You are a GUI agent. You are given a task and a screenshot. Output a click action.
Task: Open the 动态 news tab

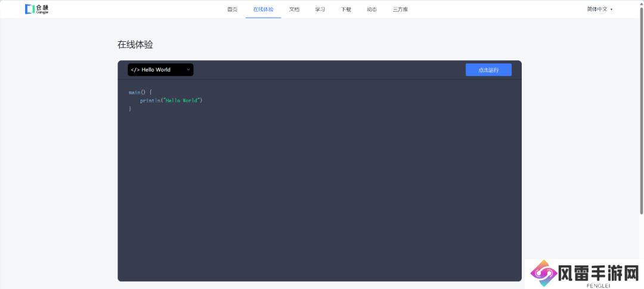point(371,10)
